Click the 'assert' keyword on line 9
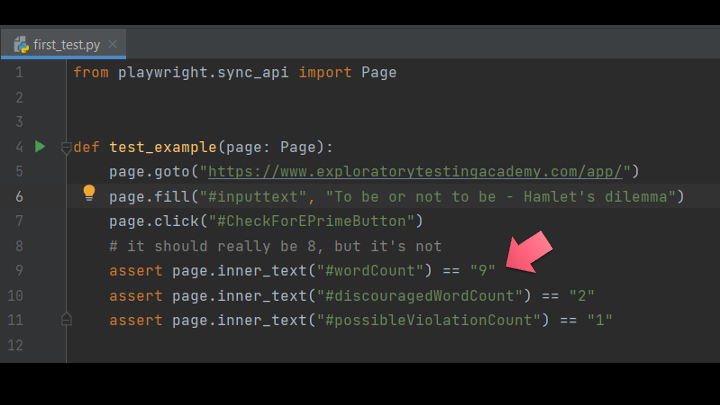 coord(136,270)
